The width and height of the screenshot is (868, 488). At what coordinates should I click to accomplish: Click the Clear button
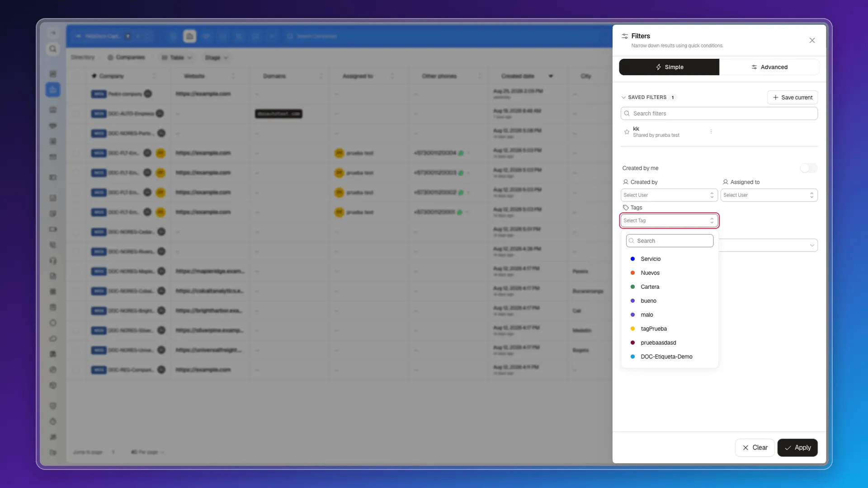coord(755,448)
